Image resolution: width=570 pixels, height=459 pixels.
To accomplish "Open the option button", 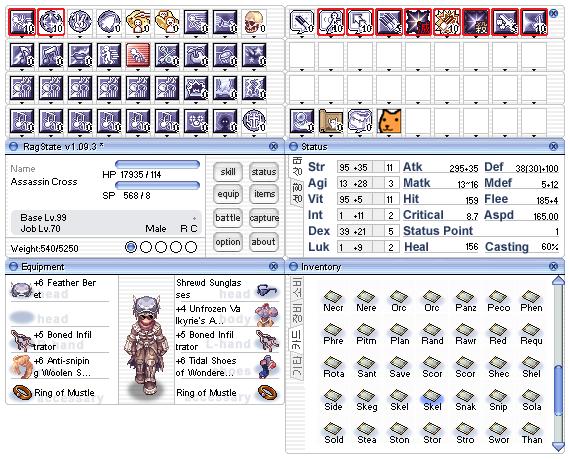I will pyautogui.click(x=228, y=242).
